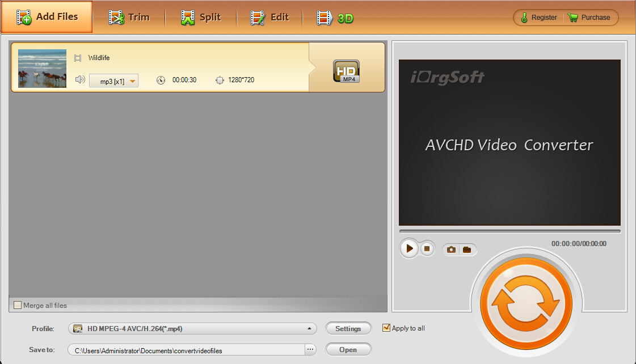Open the Edit tool
The width and height of the screenshot is (636, 364).
[271, 17]
